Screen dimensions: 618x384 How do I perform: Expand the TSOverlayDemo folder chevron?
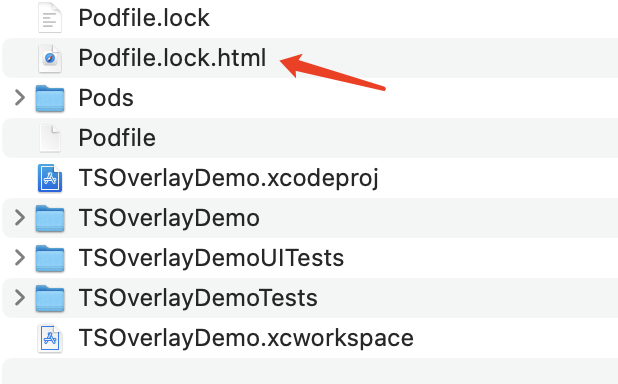20,218
